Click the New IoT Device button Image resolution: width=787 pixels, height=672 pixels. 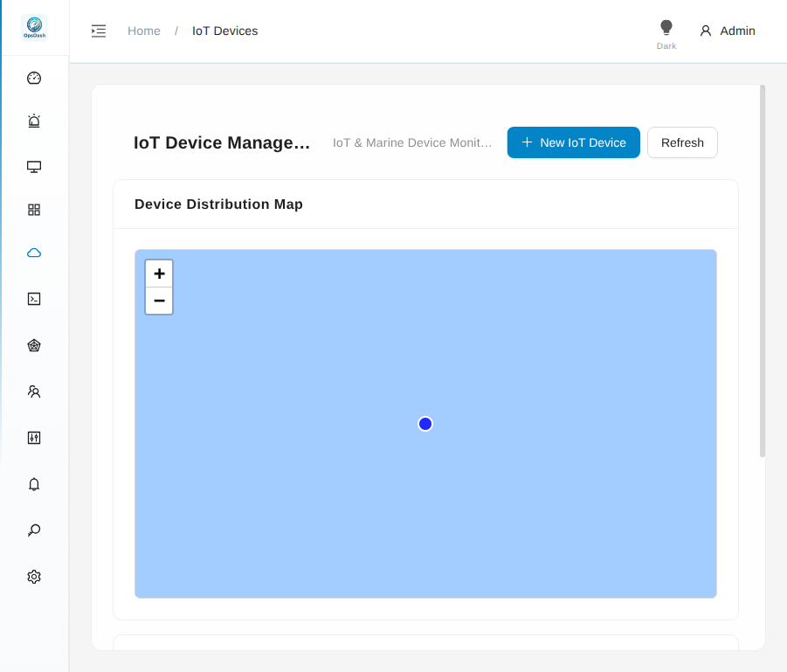[x=573, y=142]
